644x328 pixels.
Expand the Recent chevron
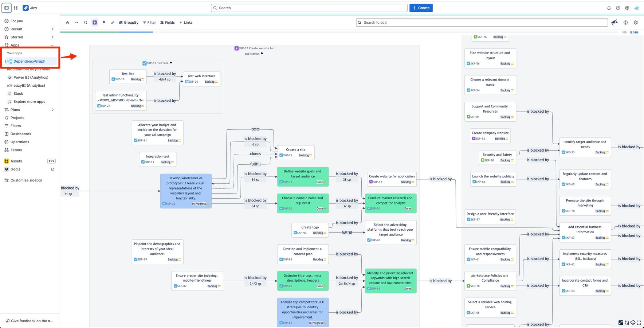point(53,29)
